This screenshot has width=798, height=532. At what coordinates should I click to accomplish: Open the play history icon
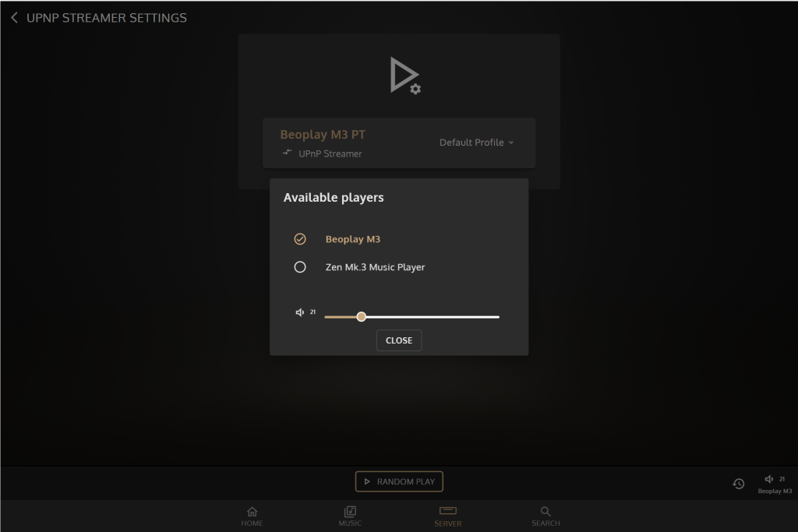coord(739,484)
